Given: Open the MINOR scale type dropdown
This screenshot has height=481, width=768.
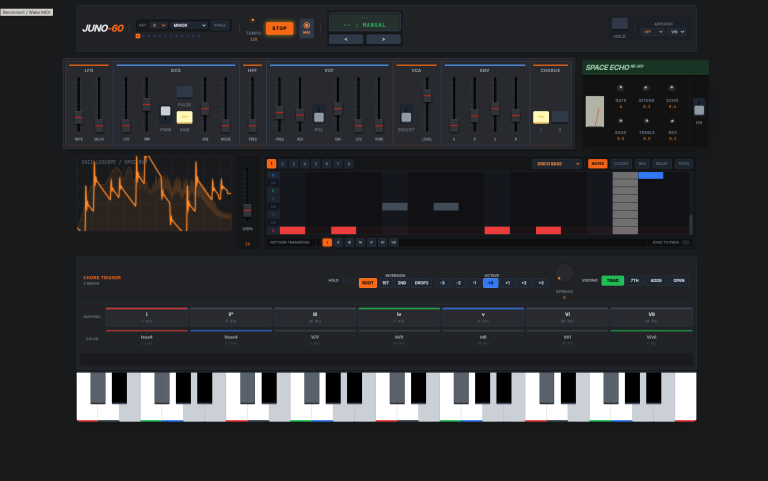Looking at the screenshot, I should tap(189, 25).
